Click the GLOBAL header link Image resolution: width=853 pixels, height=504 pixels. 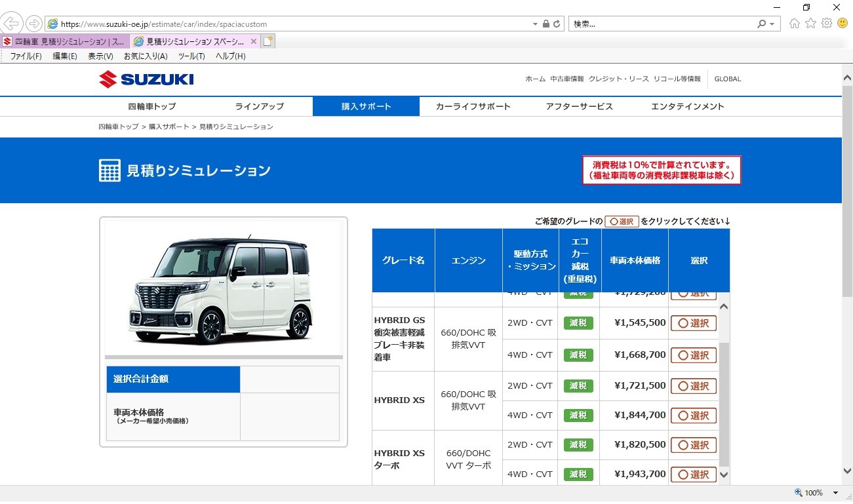coord(728,79)
